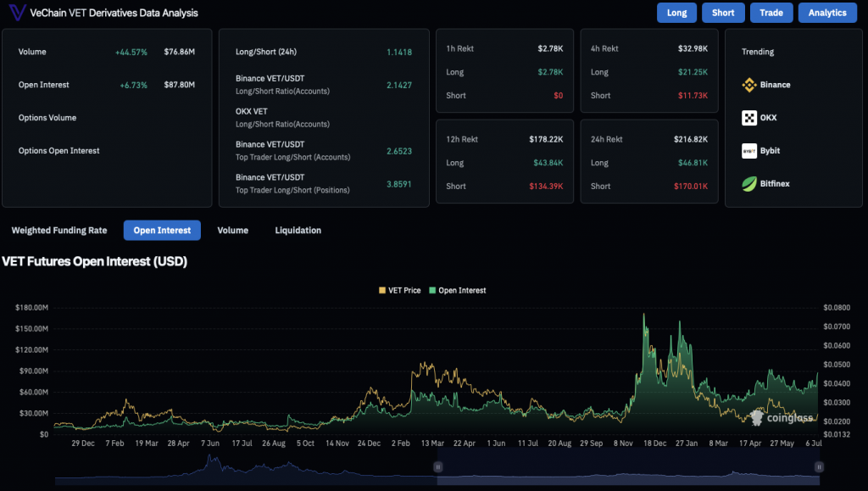This screenshot has height=491, width=868.
Task: Open the Analytics button
Action: (x=827, y=13)
